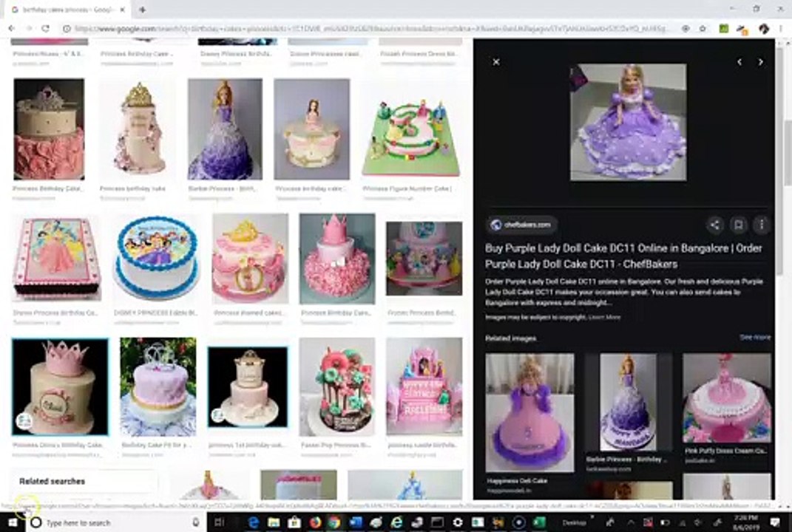This screenshot has height=532, width=792.
Task: Bookmark this page with the star icon
Action: point(703,29)
